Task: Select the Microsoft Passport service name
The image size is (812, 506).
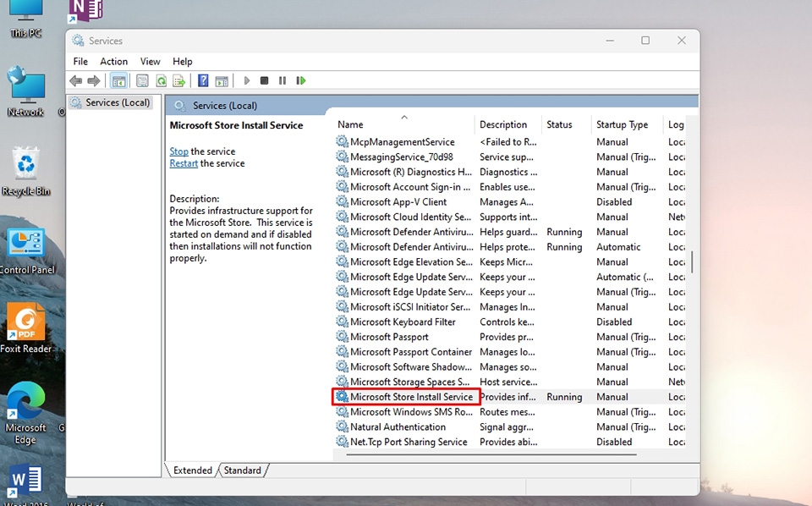Action: click(x=389, y=337)
